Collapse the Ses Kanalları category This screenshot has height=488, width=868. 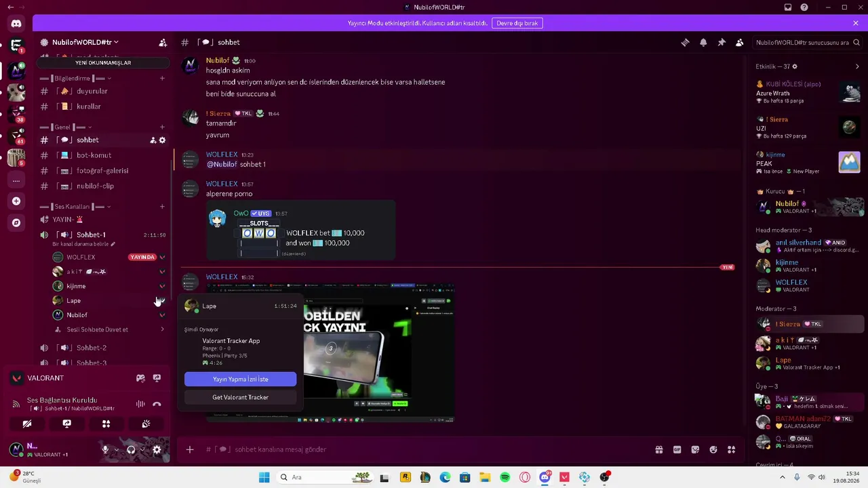75,207
